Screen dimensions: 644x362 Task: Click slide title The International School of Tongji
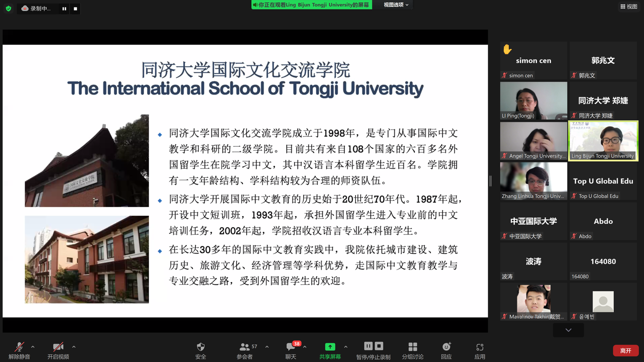coord(245,88)
